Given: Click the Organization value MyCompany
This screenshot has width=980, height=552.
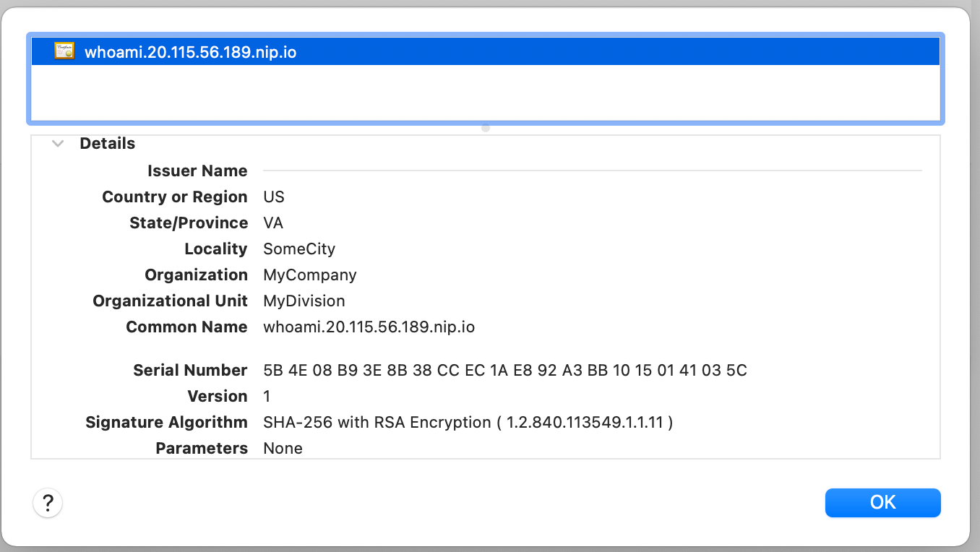Looking at the screenshot, I should [310, 275].
